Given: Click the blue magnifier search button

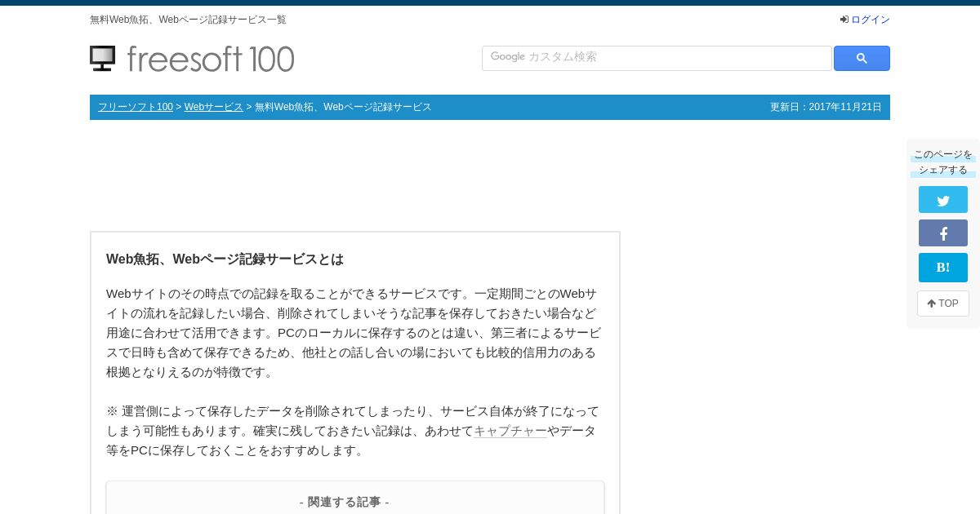Looking at the screenshot, I should click(862, 59).
